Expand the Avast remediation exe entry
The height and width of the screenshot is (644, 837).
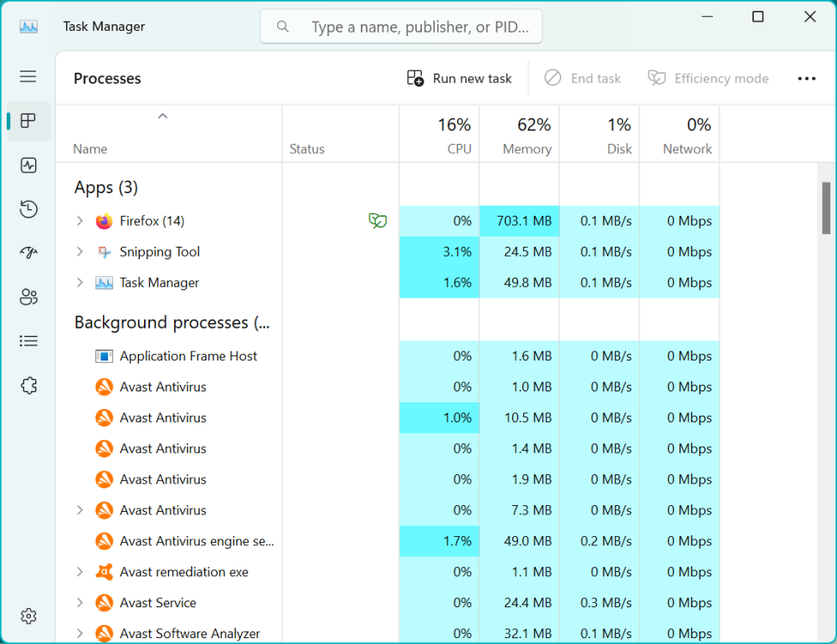(80, 572)
